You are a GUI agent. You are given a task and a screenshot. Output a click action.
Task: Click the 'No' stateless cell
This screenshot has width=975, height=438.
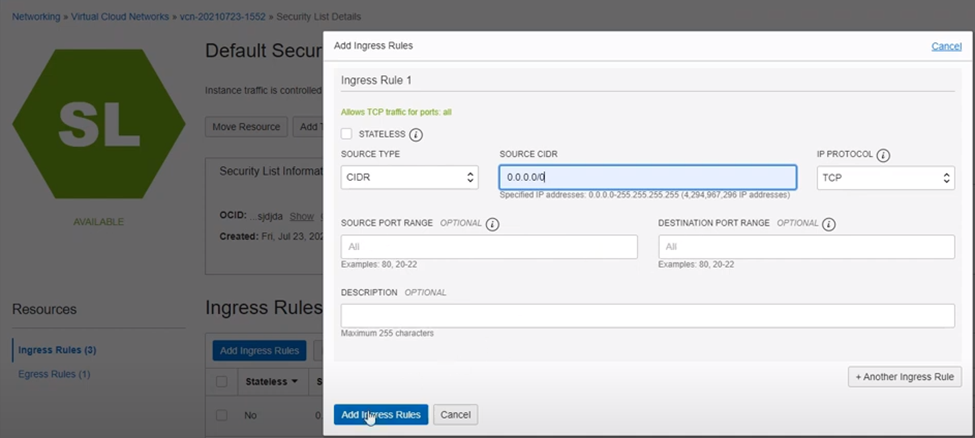[x=251, y=415]
